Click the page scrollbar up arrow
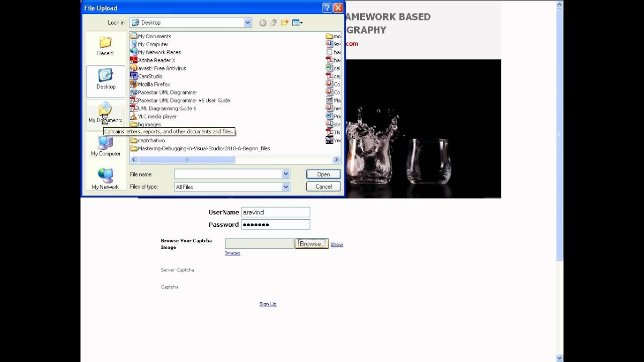 click(559, 4)
